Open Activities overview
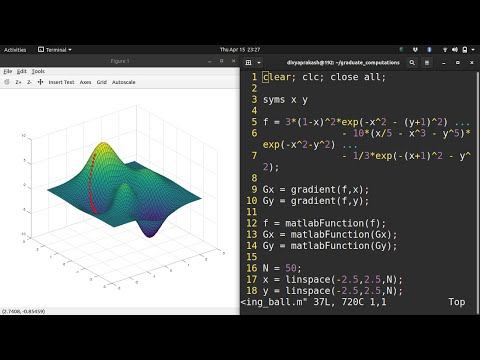The image size is (480, 360). click(15, 50)
